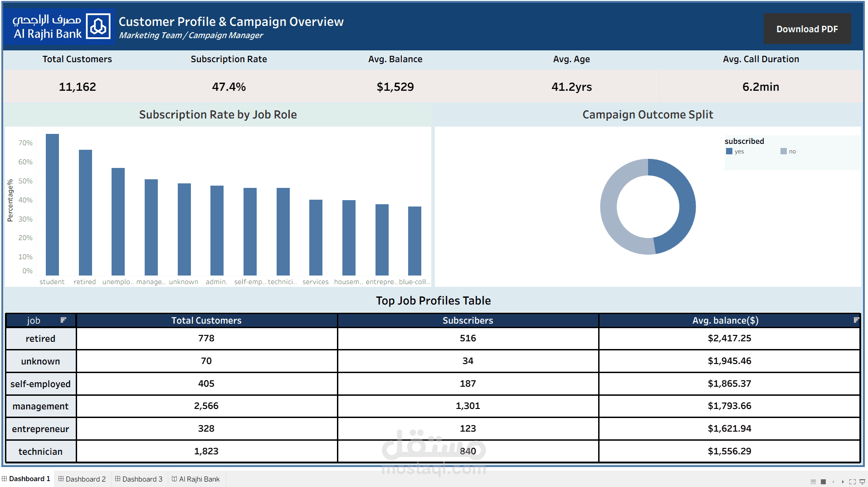Open the filmstrip view icon in status bar
The image size is (868, 487).
click(813, 482)
